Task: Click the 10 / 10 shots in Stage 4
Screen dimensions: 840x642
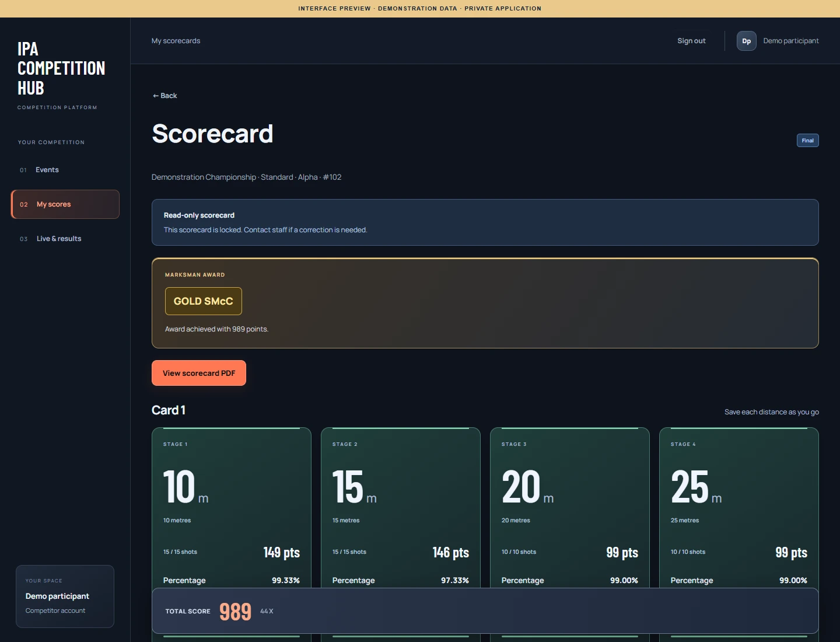Action: pyautogui.click(x=688, y=552)
